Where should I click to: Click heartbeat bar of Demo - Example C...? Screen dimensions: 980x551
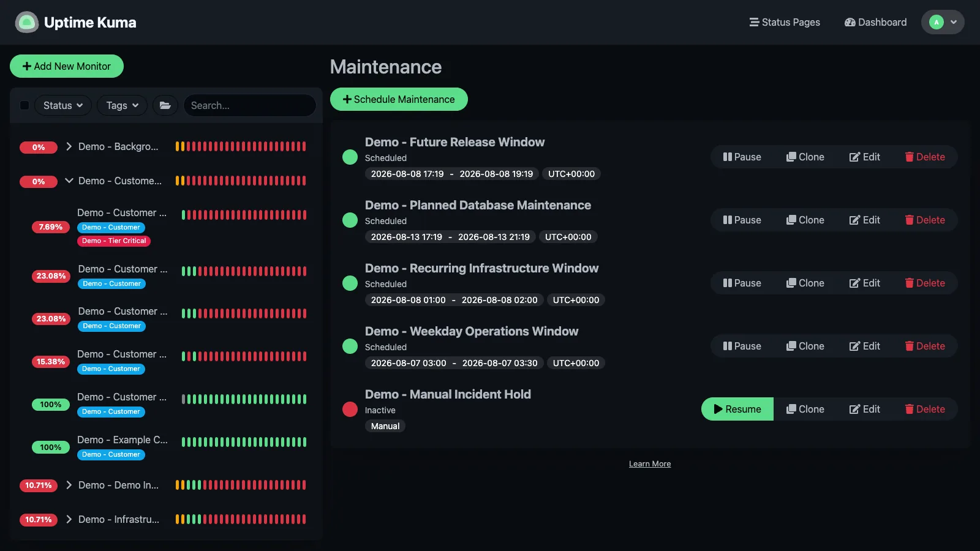click(244, 442)
